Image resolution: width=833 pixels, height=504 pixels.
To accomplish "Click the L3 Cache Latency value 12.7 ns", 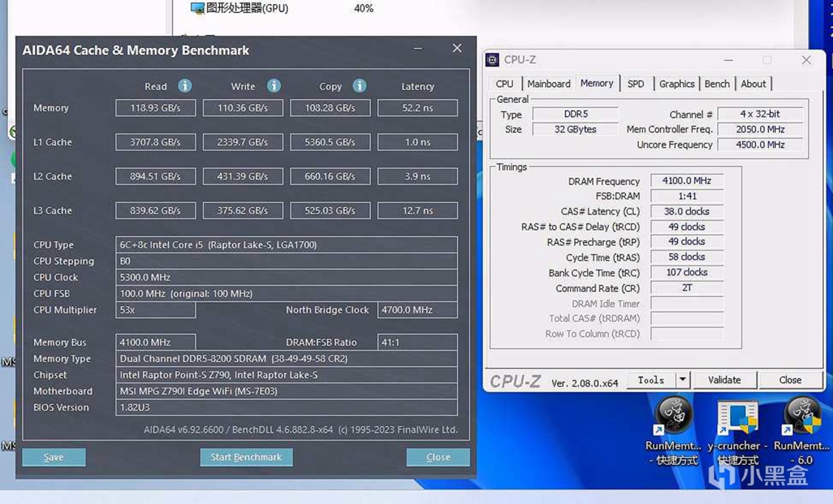I will 418,211.
